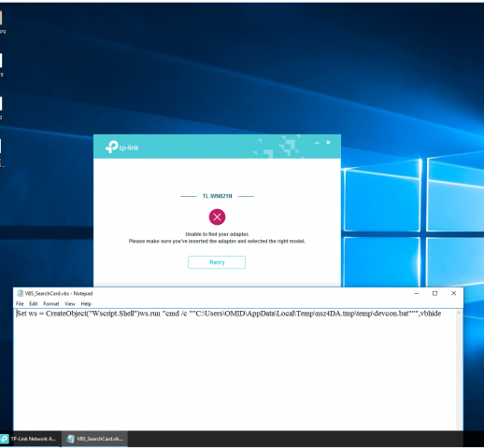The image size is (484, 448).
Task: Click the 'Unable to find your adapter' message
Action: coord(217,234)
